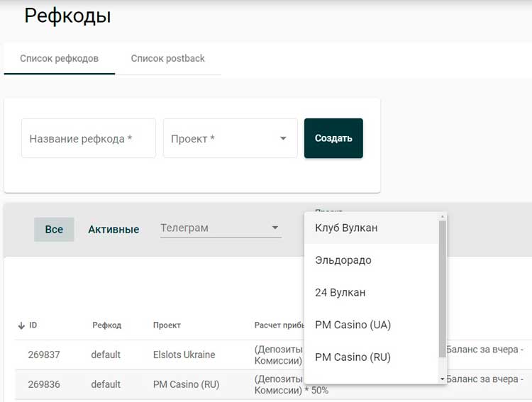The height and width of the screenshot is (402, 532).
Task: Click default refcode in row 269836
Action: point(106,384)
